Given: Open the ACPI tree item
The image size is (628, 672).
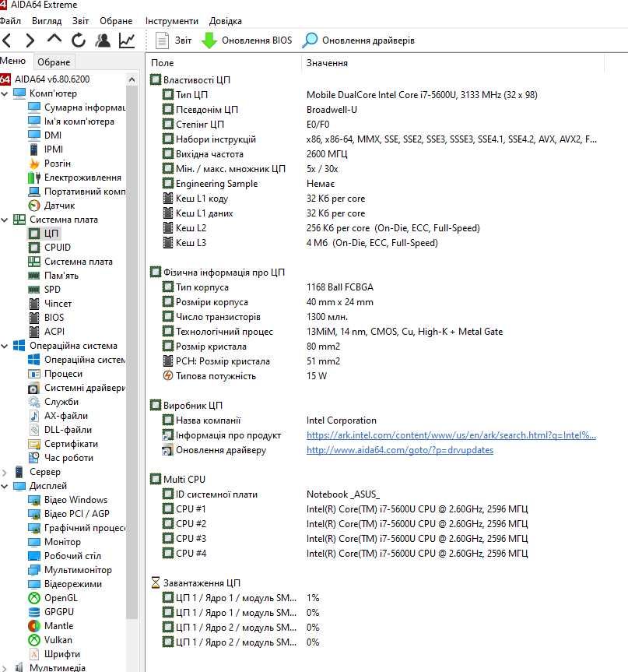Looking at the screenshot, I should click(x=47, y=332).
